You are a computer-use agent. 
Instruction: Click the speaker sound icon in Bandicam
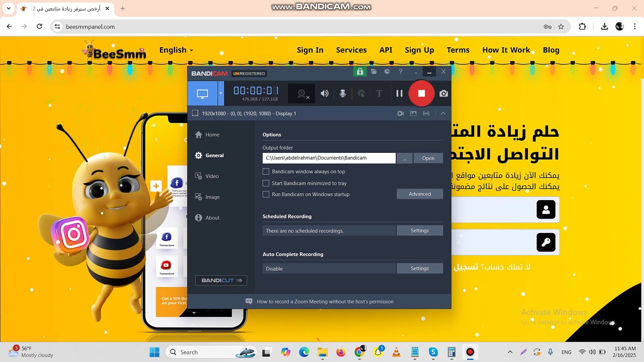coord(325,94)
